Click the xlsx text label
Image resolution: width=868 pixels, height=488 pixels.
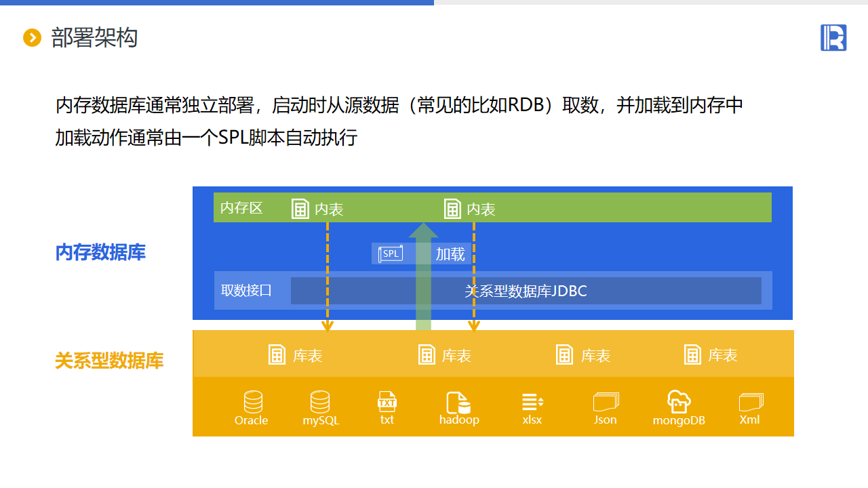click(x=532, y=420)
